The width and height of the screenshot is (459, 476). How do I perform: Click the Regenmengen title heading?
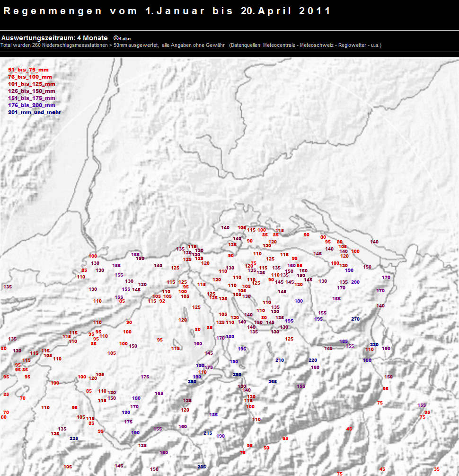167,11
